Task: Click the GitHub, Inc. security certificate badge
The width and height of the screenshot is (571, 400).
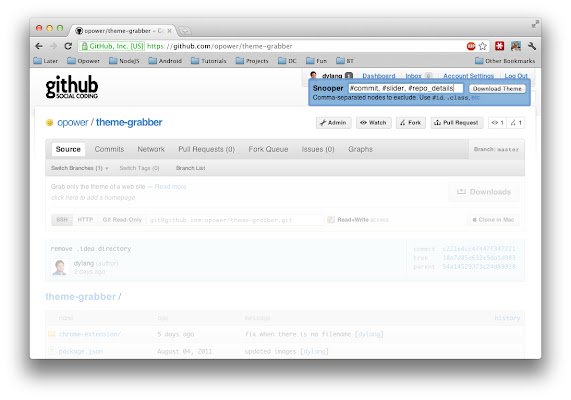Action: point(113,46)
